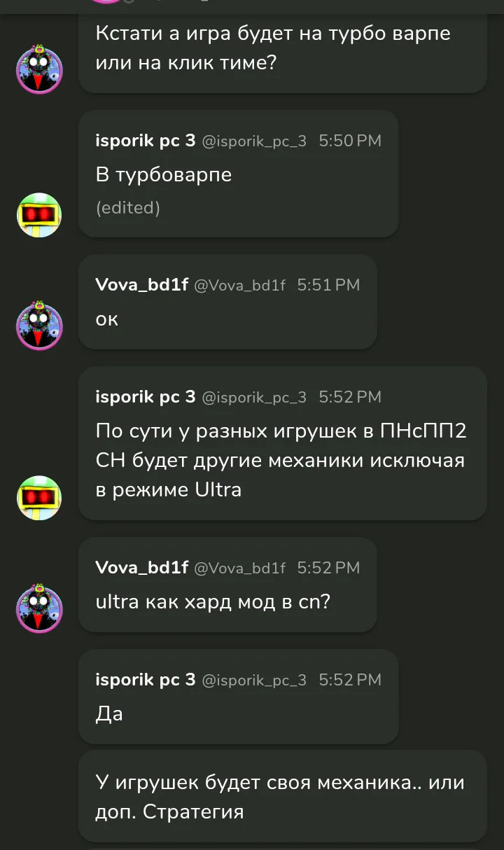
Task: Select the message about режиме Ultra
Action: point(283,443)
